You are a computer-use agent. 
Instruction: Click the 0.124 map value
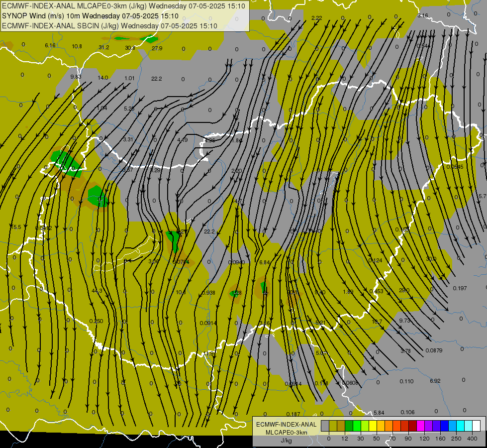point(375,260)
